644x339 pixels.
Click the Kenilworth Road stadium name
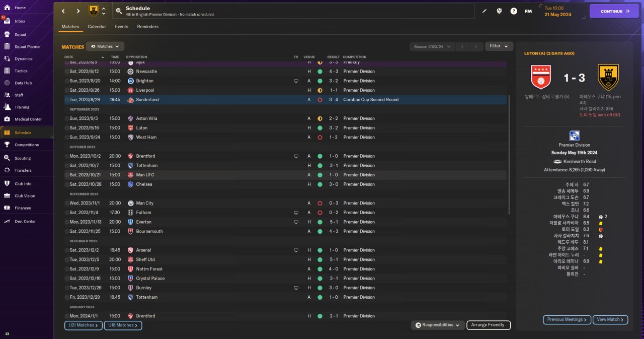(x=580, y=162)
